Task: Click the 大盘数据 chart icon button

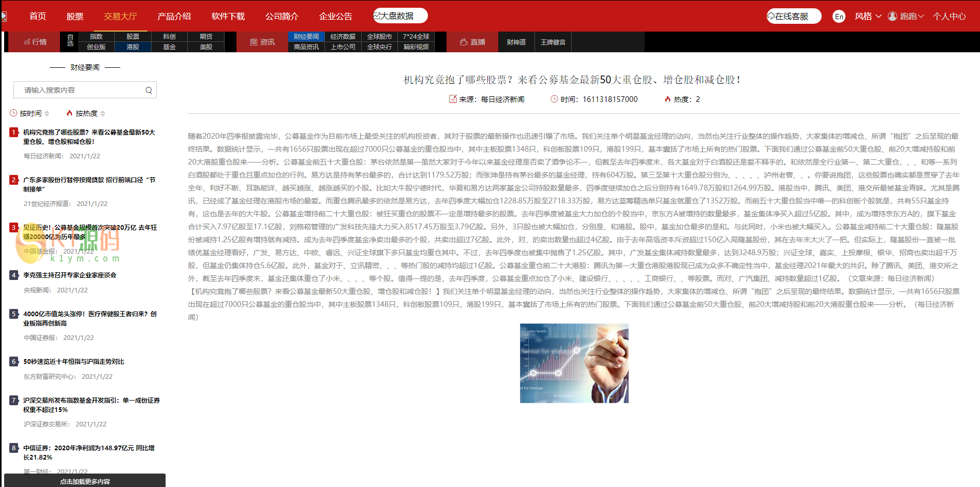Action: [x=400, y=16]
